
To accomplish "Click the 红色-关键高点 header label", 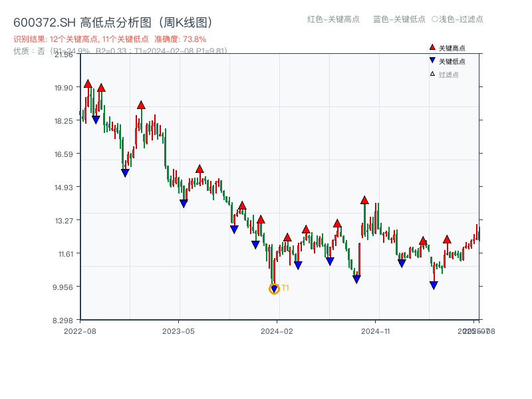I will point(333,19).
